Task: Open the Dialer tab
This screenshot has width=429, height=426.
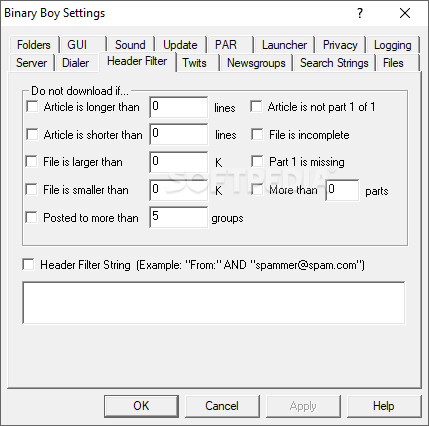Action: pyautogui.click(x=76, y=63)
